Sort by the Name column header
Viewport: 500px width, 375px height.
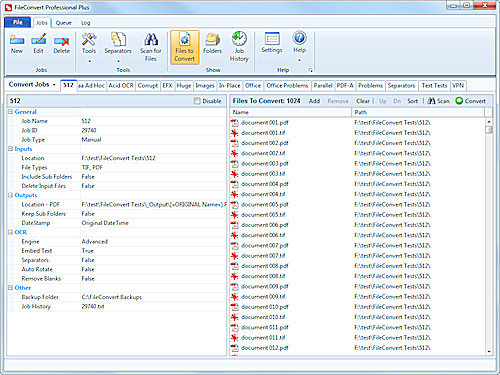tap(291, 112)
